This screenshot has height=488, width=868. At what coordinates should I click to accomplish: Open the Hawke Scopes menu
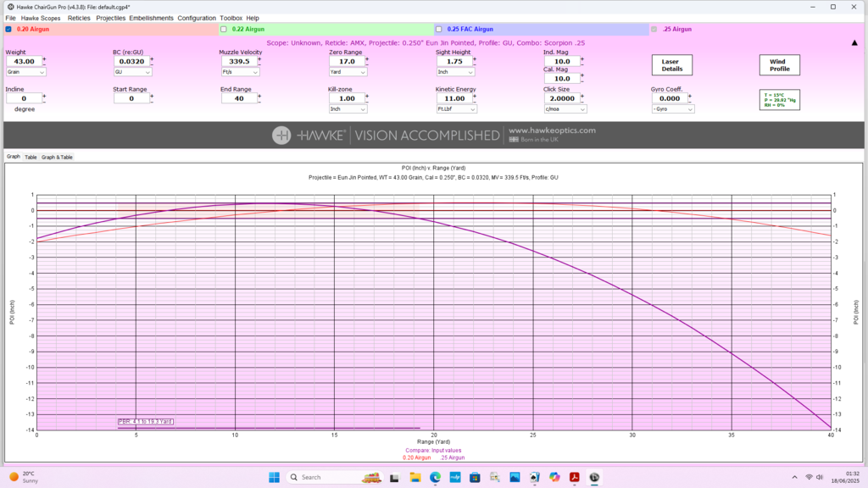[x=41, y=19]
